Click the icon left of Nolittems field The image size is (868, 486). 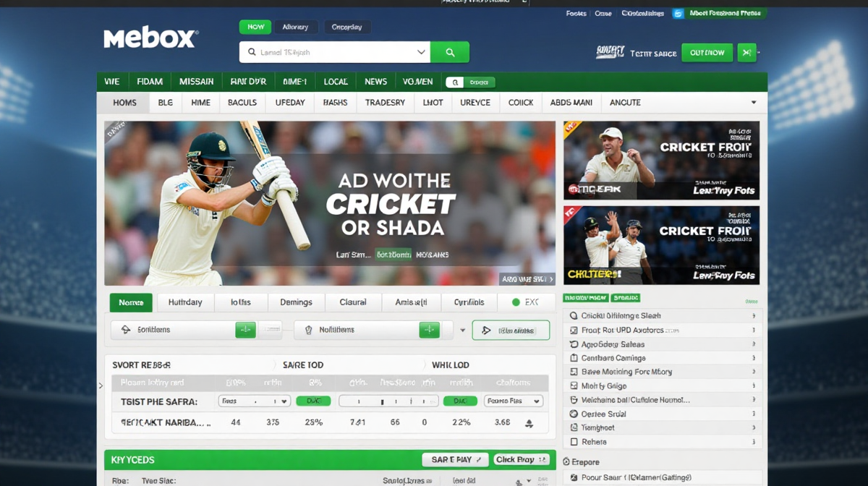pos(309,330)
